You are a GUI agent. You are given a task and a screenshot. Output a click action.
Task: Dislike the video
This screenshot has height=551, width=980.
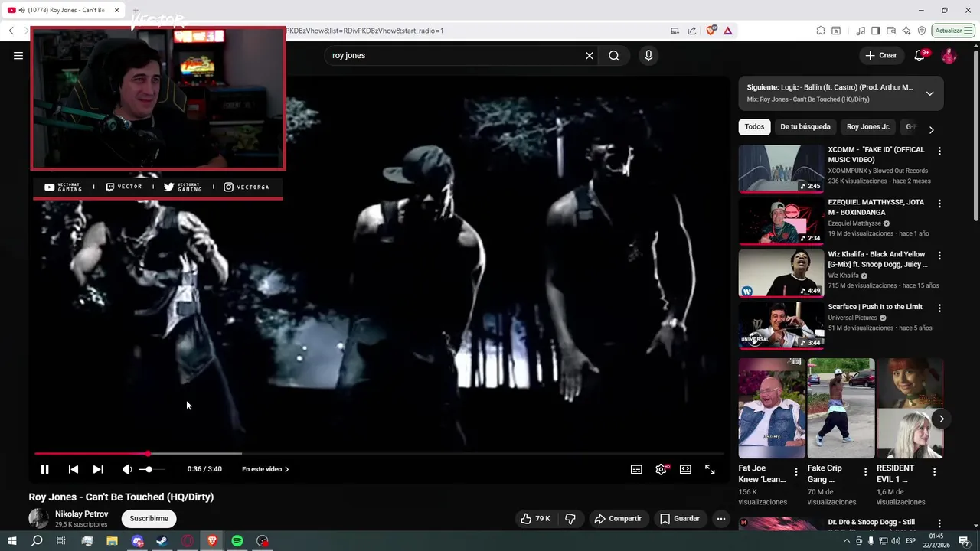click(570, 518)
